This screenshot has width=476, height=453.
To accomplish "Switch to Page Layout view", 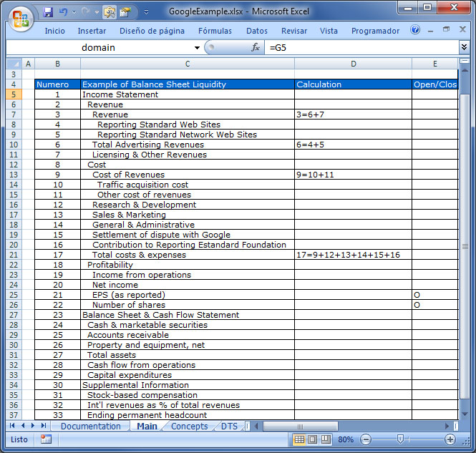I will click(313, 439).
